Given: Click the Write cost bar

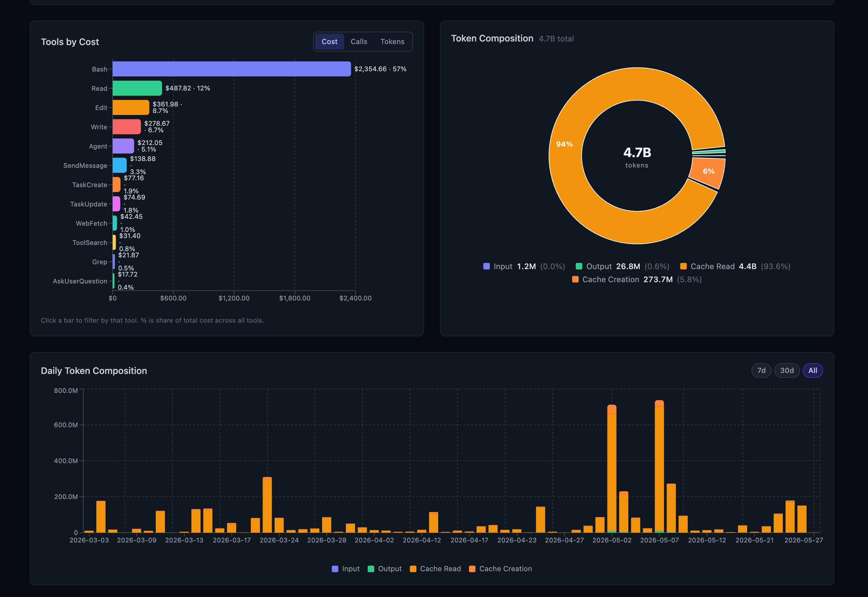Looking at the screenshot, I should (127, 127).
